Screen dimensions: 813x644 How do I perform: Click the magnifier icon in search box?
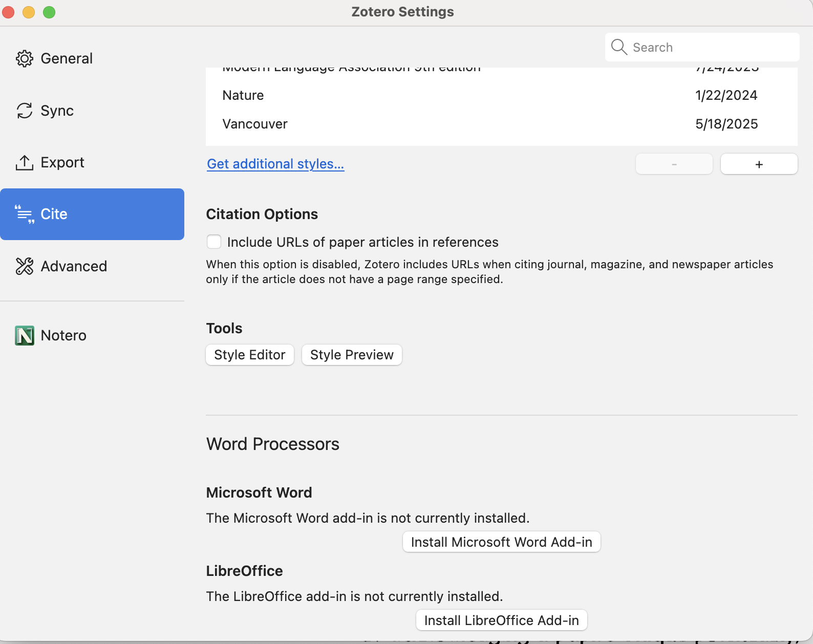click(619, 47)
